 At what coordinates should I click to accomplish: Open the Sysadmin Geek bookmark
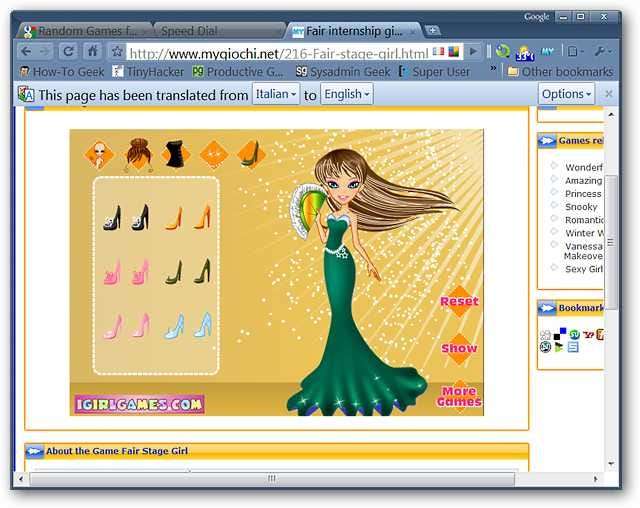pos(343,72)
